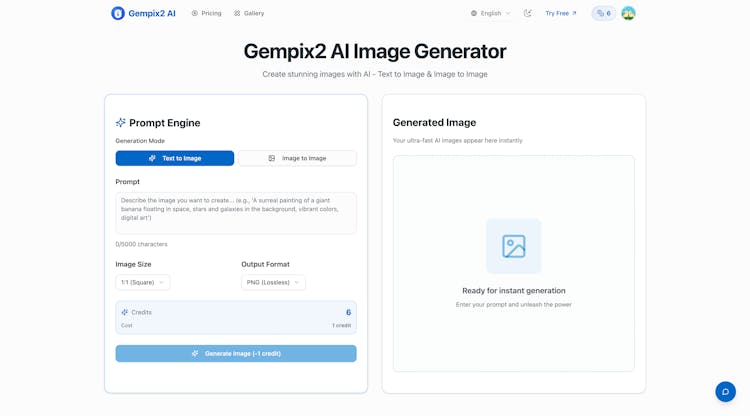
Task: Switch generation mode to Image to Image
Action: (x=297, y=158)
